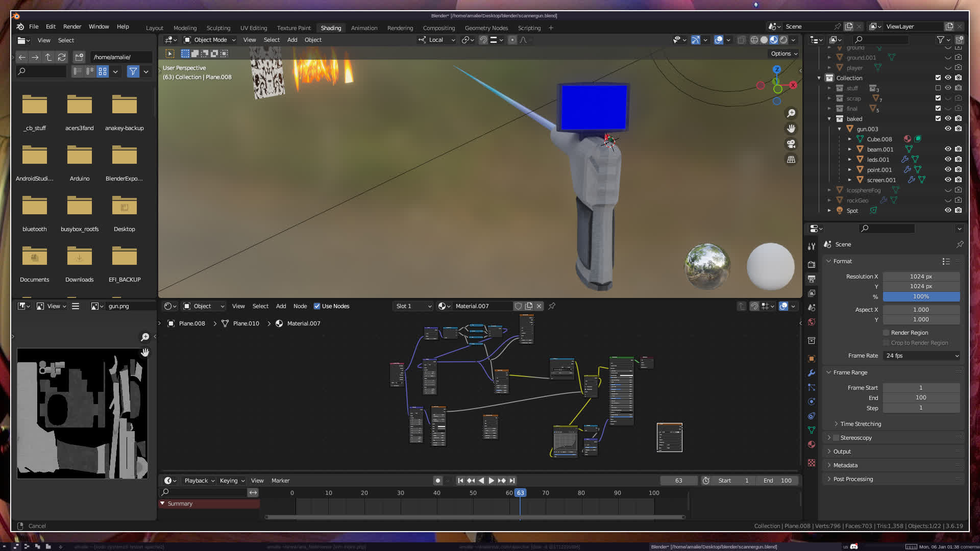Click the Play animation button
The height and width of the screenshot is (551, 980).
491,481
